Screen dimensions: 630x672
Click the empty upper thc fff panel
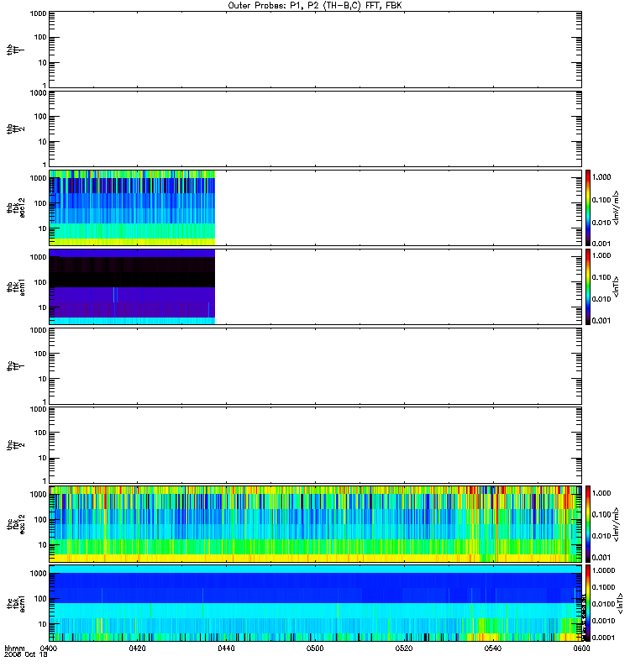(x=316, y=366)
